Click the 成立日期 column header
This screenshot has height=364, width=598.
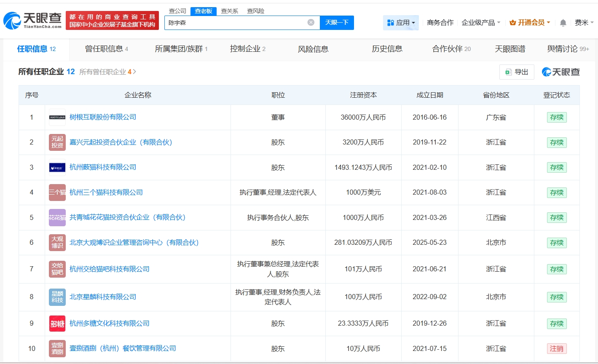click(430, 95)
